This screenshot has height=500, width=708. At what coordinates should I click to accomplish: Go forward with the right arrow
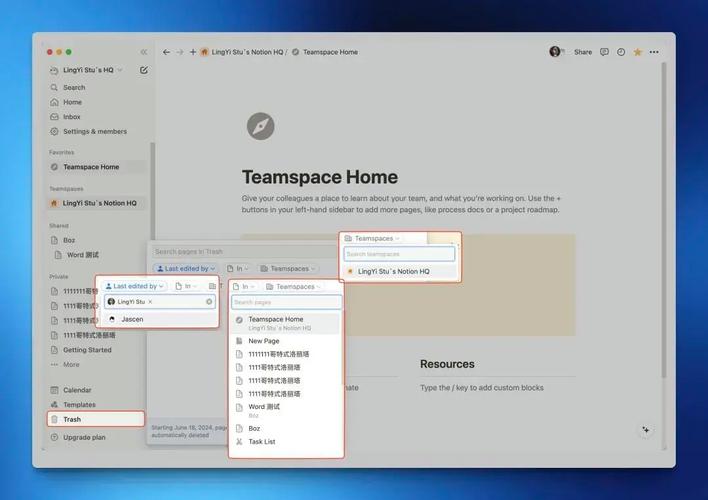pyautogui.click(x=180, y=52)
